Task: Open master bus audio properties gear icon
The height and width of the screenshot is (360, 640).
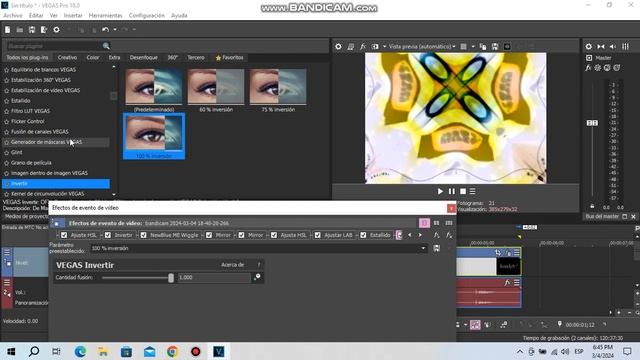Action: click(589, 47)
